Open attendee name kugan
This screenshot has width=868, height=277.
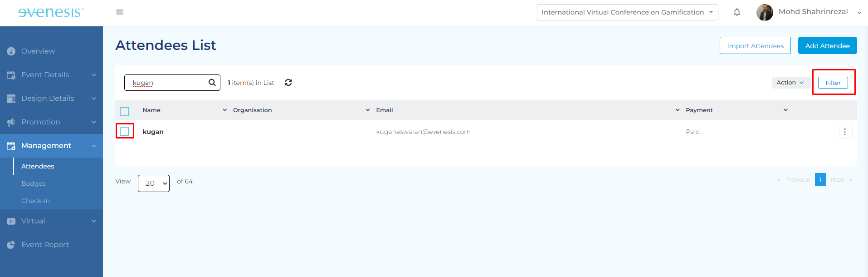(153, 132)
